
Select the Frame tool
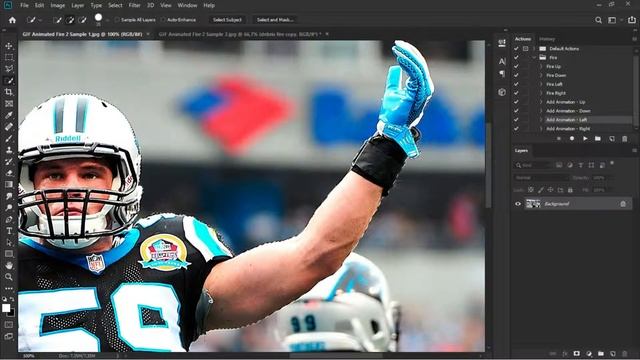click(x=9, y=104)
